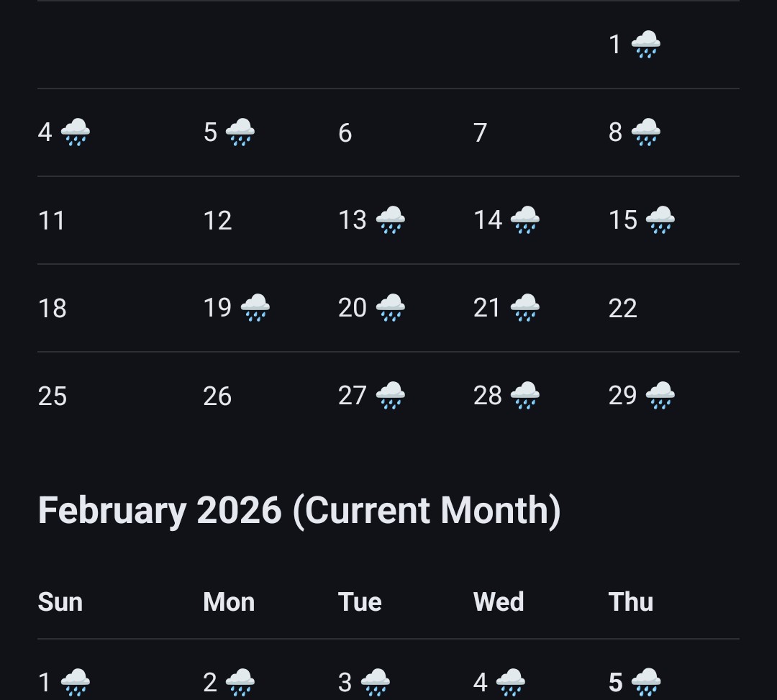This screenshot has width=777, height=700.
Task: Click the 'February 2026 (Current Month)' heading
Action: pos(299,511)
